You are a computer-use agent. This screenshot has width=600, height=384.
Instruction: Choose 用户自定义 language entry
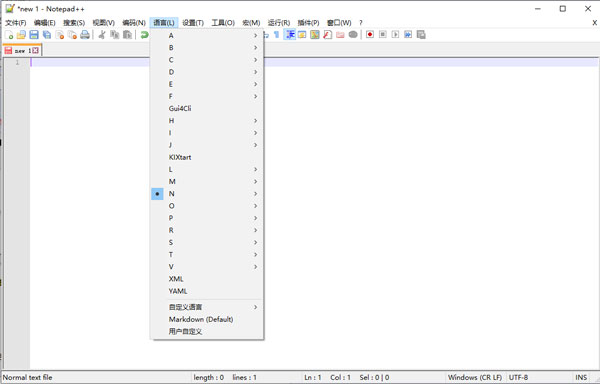pyautogui.click(x=207, y=332)
